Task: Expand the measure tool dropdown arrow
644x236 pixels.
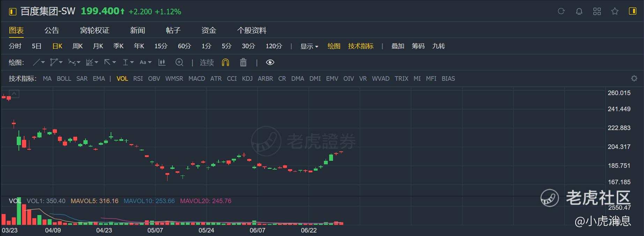Action: pyautogui.click(x=132, y=62)
